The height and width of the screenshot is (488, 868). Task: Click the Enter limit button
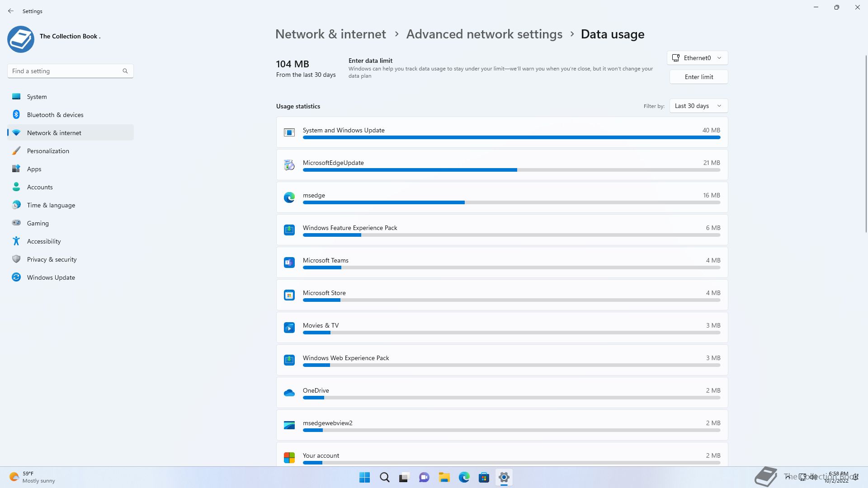pyautogui.click(x=698, y=77)
